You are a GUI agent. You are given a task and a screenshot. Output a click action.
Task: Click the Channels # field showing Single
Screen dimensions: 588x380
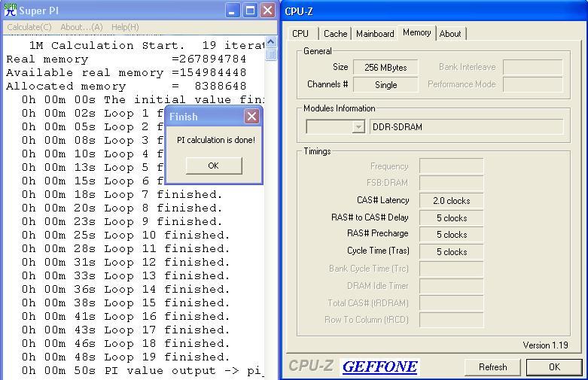coord(385,85)
